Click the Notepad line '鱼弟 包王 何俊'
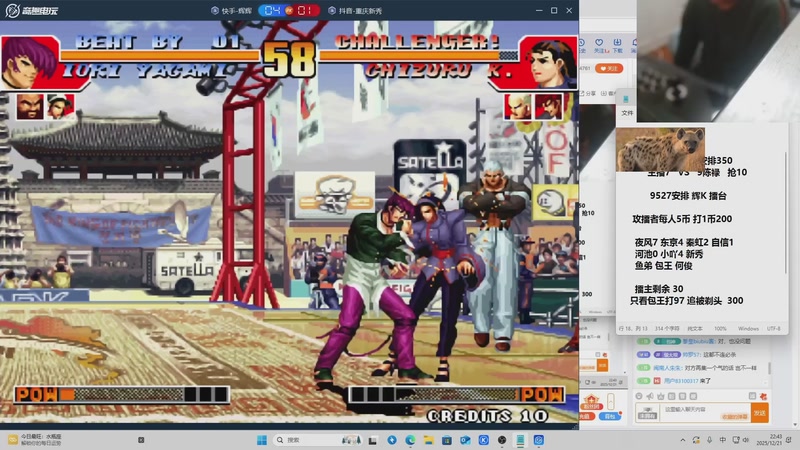 coord(663,266)
